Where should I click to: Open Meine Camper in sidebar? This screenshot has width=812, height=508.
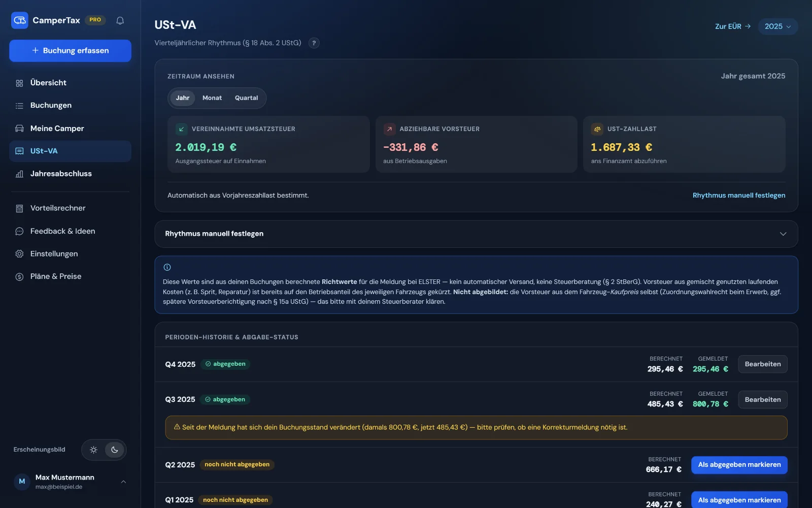click(x=70, y=129)
